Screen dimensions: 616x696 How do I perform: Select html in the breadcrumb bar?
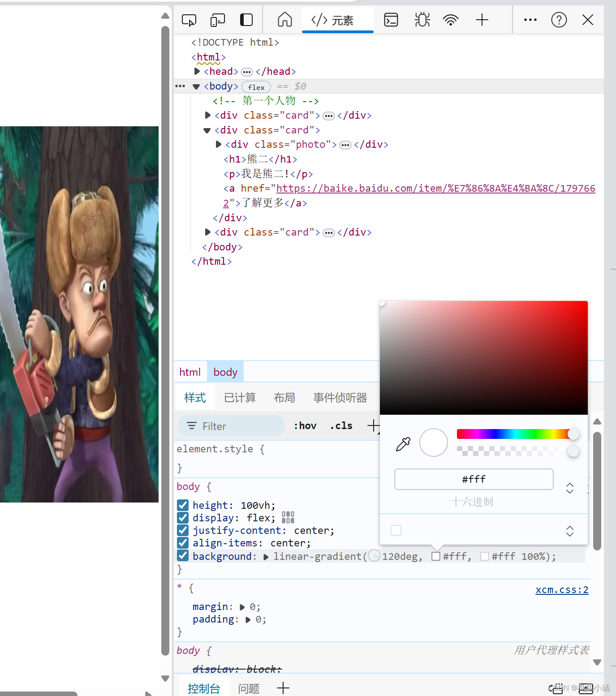[190, 372]
